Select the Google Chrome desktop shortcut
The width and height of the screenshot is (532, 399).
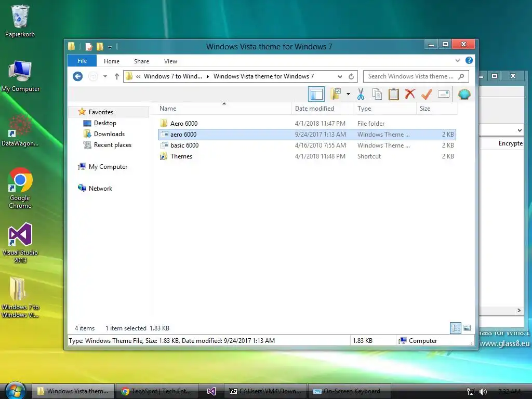pos(20,188)
